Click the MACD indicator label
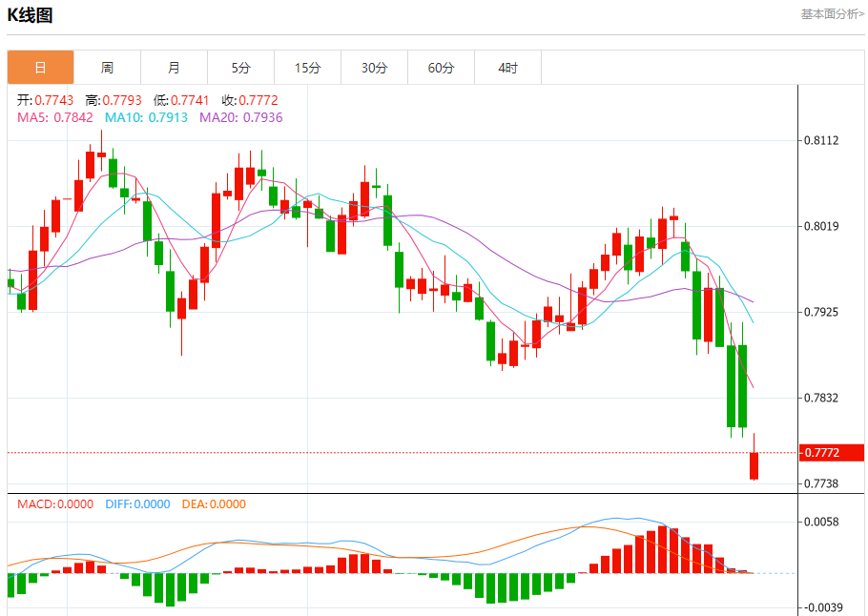Image resolution: width=868 pixels, height=616 pixels. (x=55, y=504)
